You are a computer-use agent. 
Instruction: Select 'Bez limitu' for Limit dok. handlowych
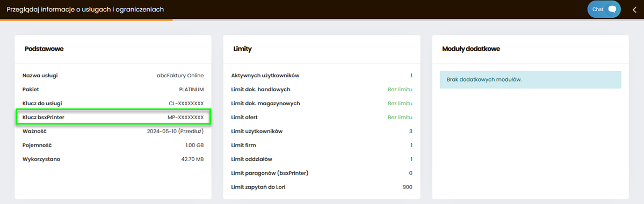click(x=400, y=90)
